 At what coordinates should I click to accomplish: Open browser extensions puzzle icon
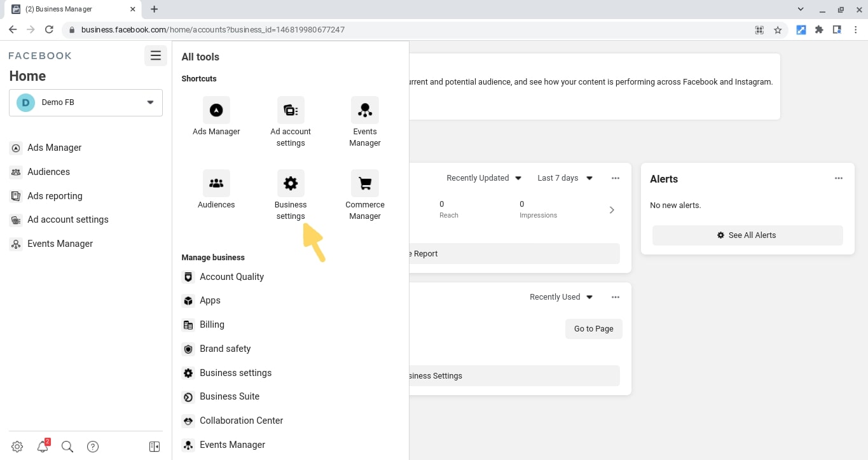819,30
